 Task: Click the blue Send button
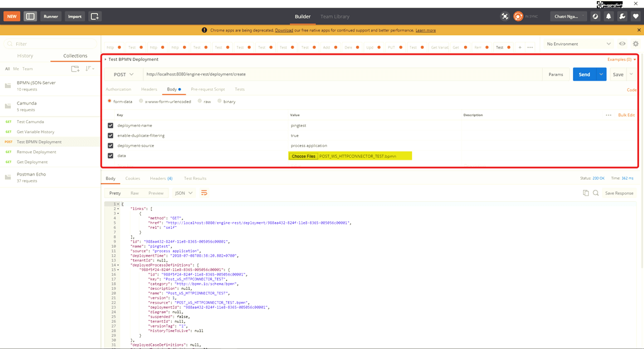(584, 74)
